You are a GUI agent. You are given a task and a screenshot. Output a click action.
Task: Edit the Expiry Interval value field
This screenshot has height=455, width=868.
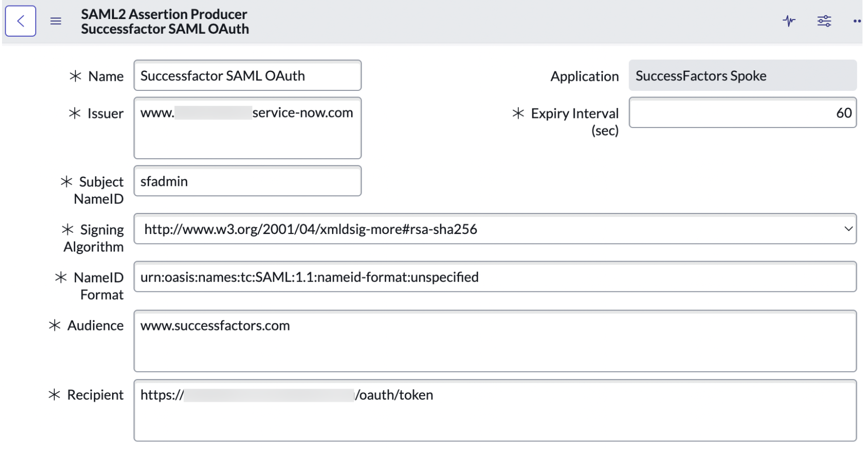point(743,112)
